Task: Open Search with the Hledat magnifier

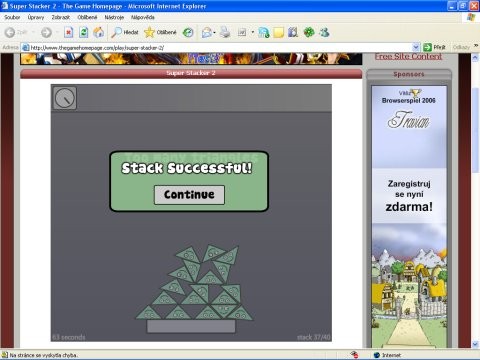Action: click(125, 32)
